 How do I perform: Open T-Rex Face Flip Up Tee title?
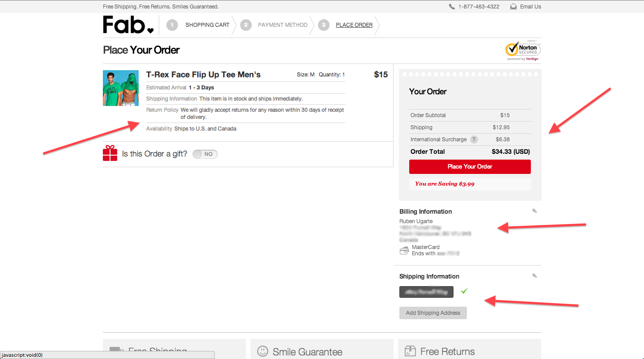click(203, 75)
